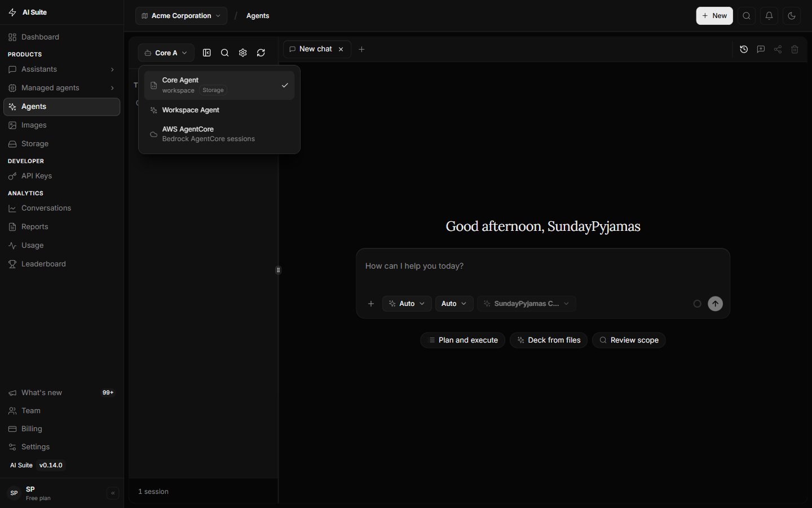
Task: Click the v0.14.0 version badge
Action: (51, 465)
